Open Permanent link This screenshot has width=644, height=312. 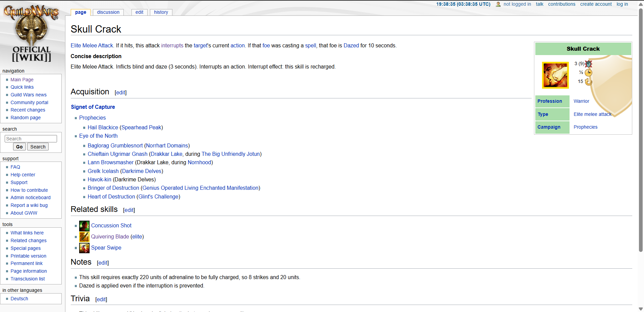coord(26,263)
